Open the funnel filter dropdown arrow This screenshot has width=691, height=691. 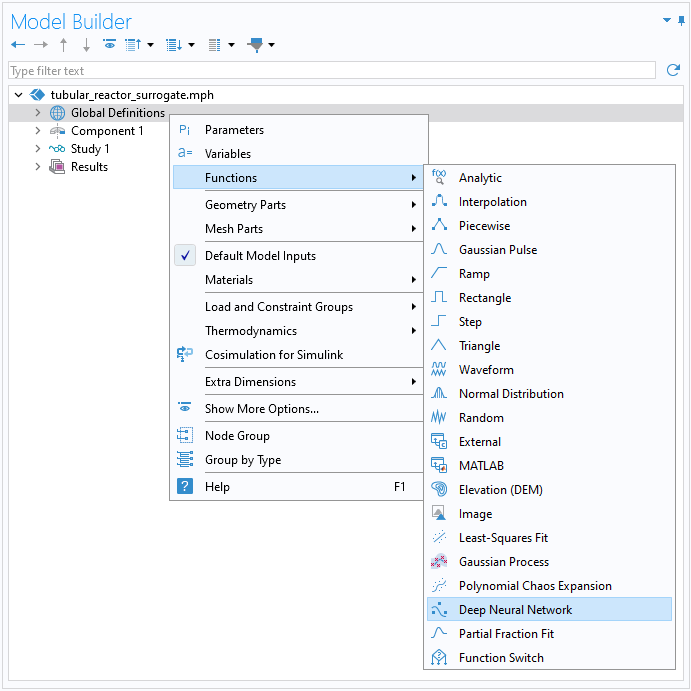click(x=271, y=45)
